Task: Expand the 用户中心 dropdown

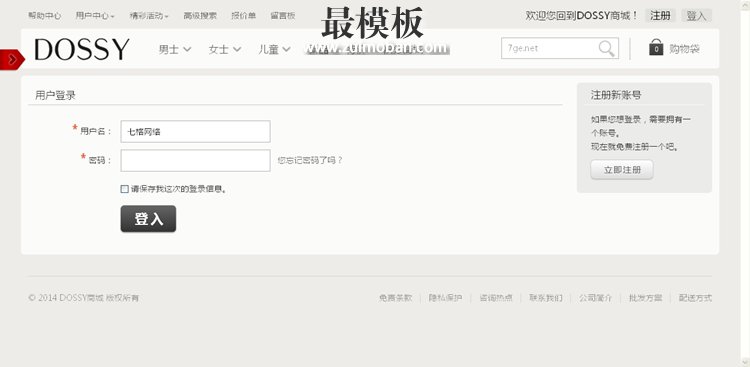Action: (95, 16)
